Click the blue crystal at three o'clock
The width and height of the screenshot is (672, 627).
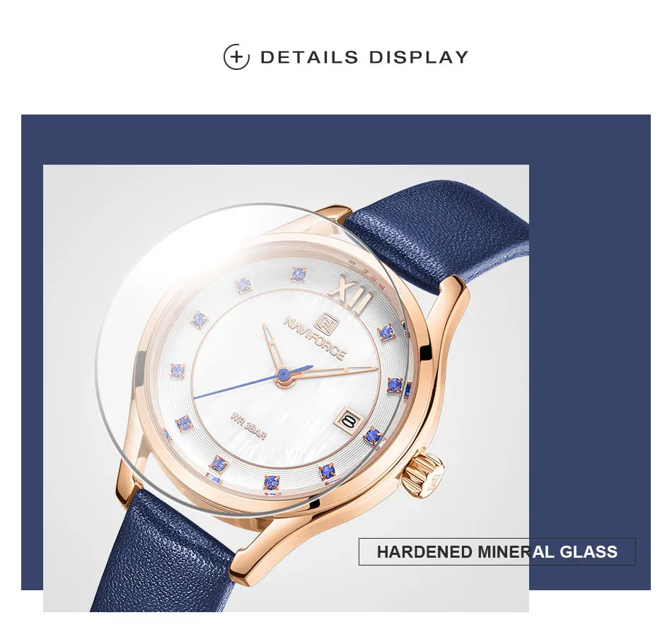(x=394, y=385)
